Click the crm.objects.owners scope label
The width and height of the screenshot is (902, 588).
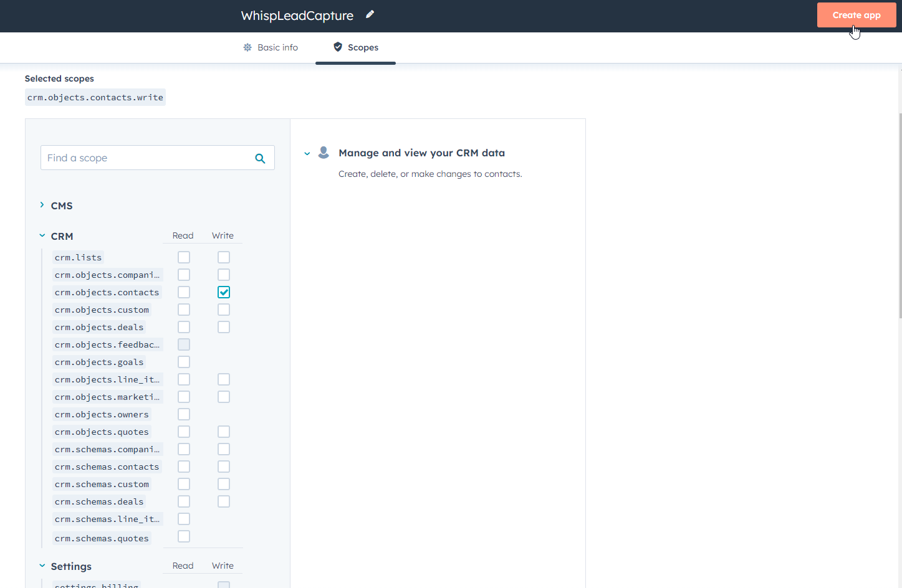pyautogui.click(x=102, y=414)
